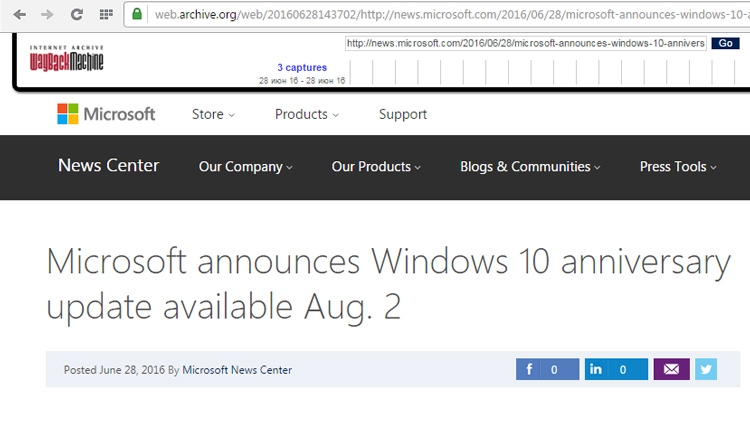The height and width of the screenshot is (432, 750).
Task: Share the article on Facebook
Action: (547, 370)
